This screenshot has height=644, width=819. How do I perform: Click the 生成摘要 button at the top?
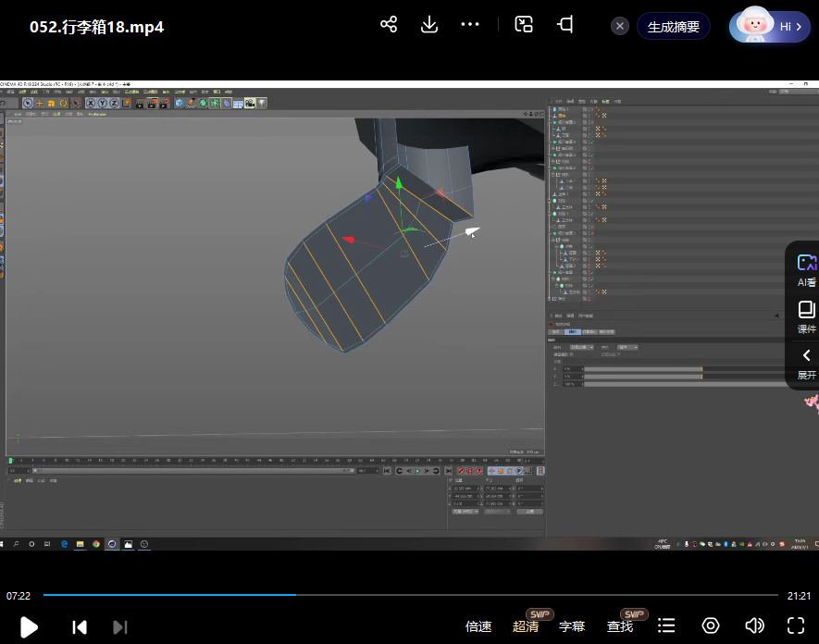(674, 26)
